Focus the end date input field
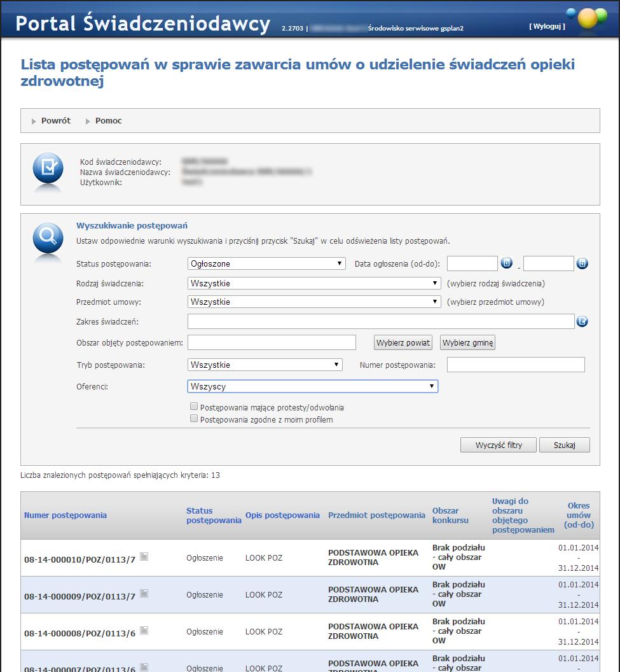 point(549,263)
